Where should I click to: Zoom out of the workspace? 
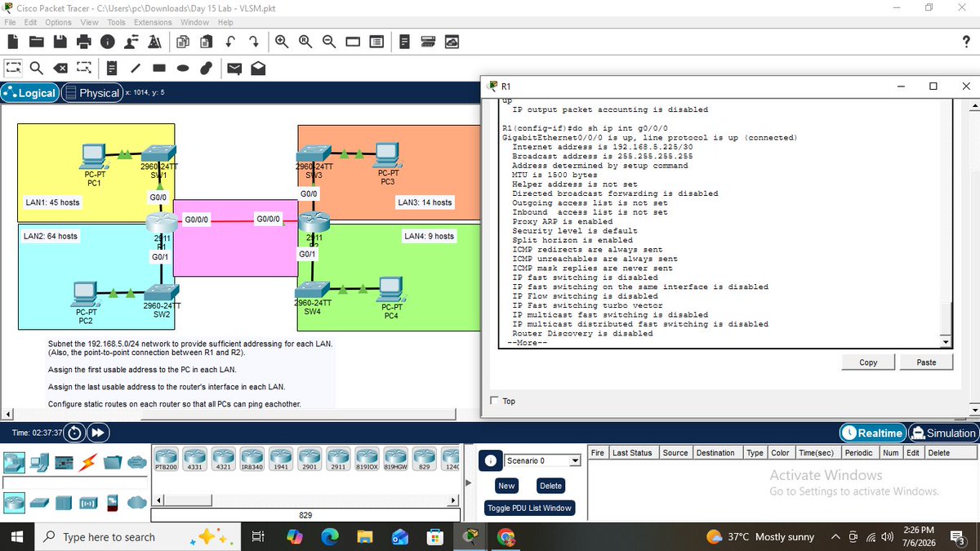click(328, 41)
